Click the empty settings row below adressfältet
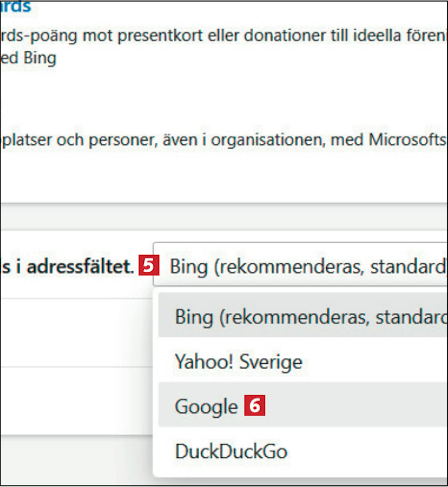The width and height of the screenshot is (448, 487). (x=76, y=332)
